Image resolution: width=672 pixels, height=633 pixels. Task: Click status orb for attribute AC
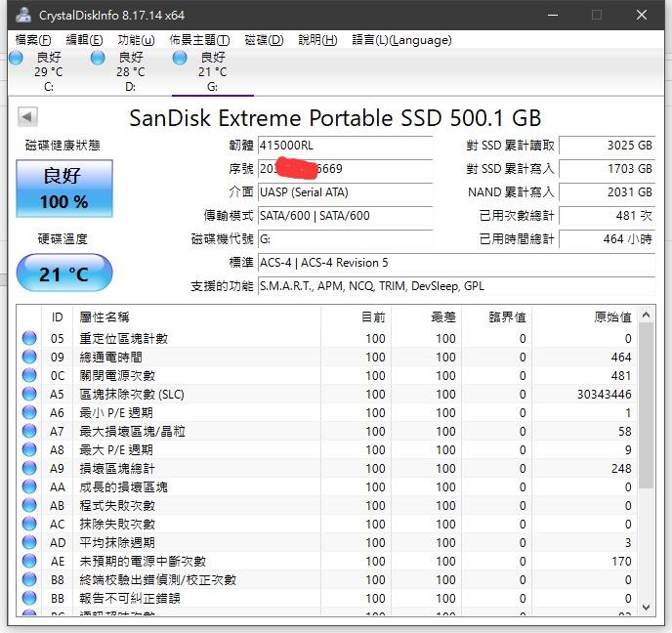29,524
